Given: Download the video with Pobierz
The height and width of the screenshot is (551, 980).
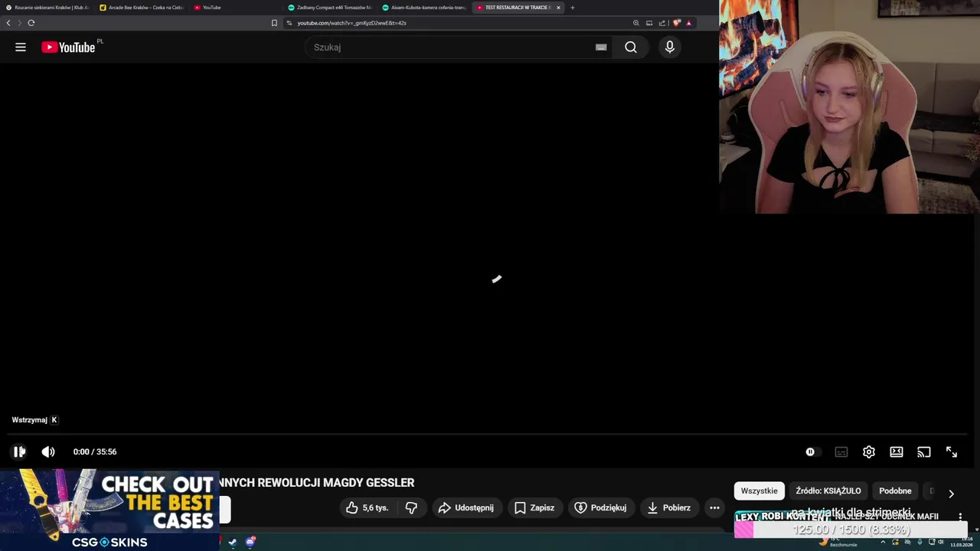Looking at the screenshot, I should (x=668, y=508).
